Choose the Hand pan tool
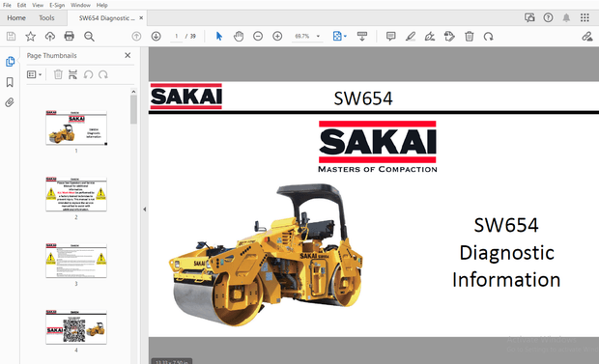599x364 pixels. 239,37
